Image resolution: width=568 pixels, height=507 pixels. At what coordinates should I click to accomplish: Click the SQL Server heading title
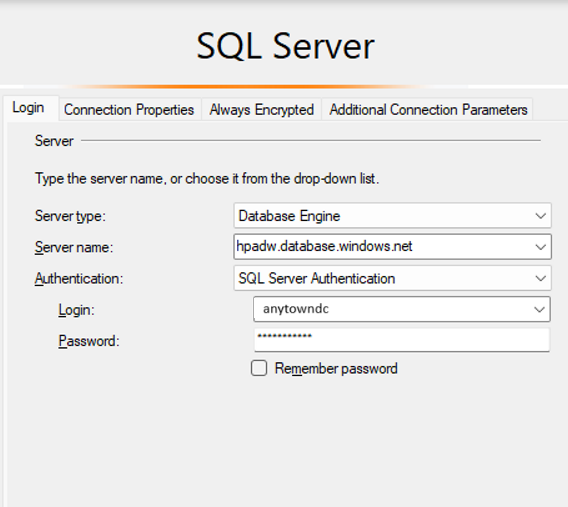pos(285,46)
